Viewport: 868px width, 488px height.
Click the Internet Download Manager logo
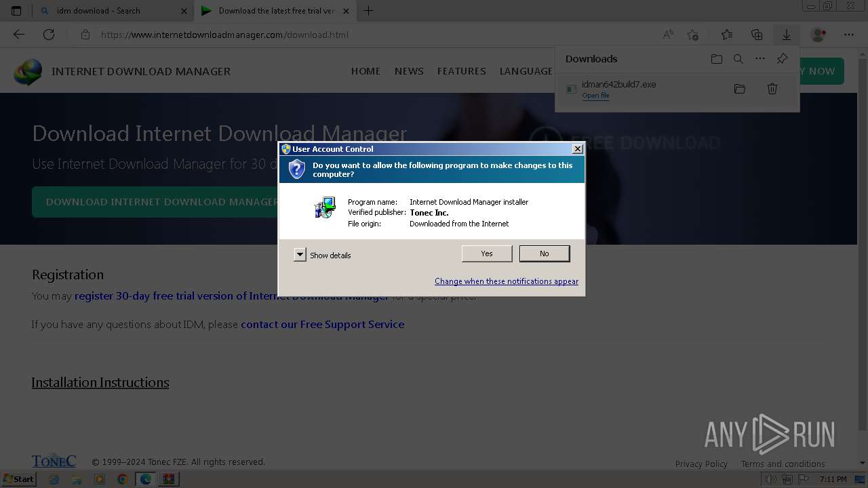[x=28, y=72]
